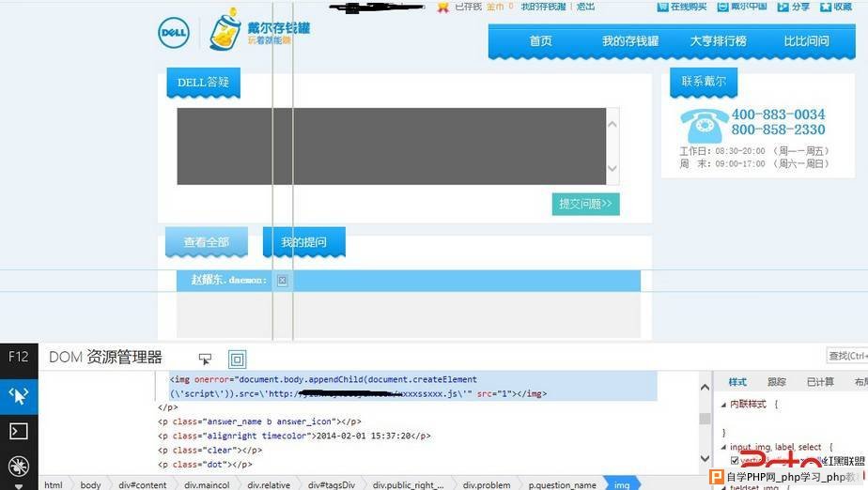Click the share icon next to 分享
This screenshot has width=868, height=490.
pyautogui.click(x=783, y=7)
